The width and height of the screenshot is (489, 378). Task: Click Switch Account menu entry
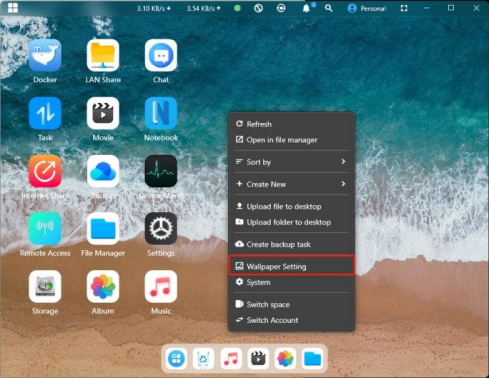(292, 320)
